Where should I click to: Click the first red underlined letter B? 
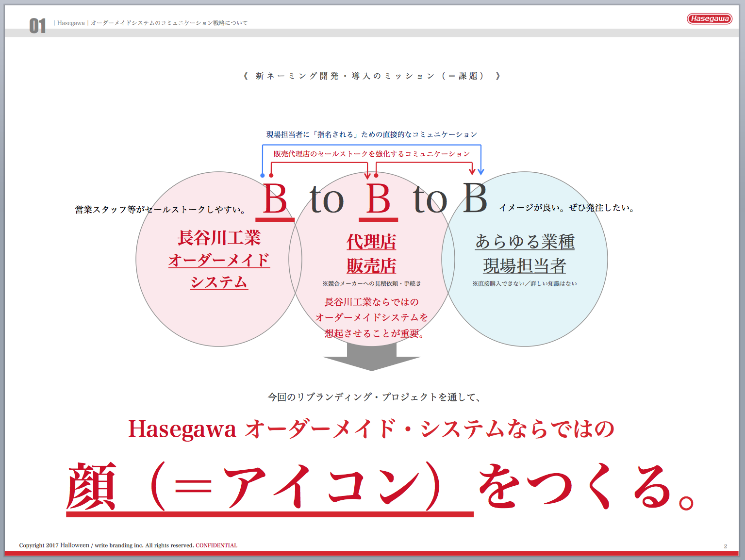point(275,199)
